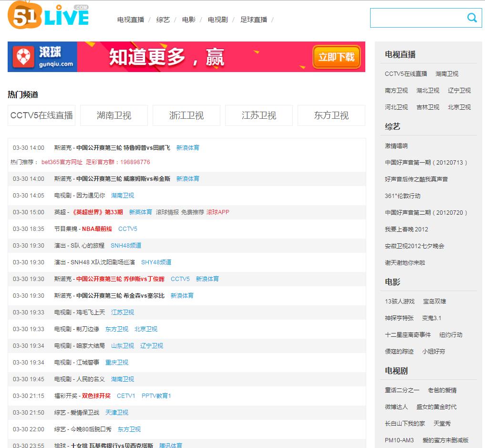This screenshot has width=485, height=448.
Task: Select the 浙江卫视 hot channel button
Action: 186,115
